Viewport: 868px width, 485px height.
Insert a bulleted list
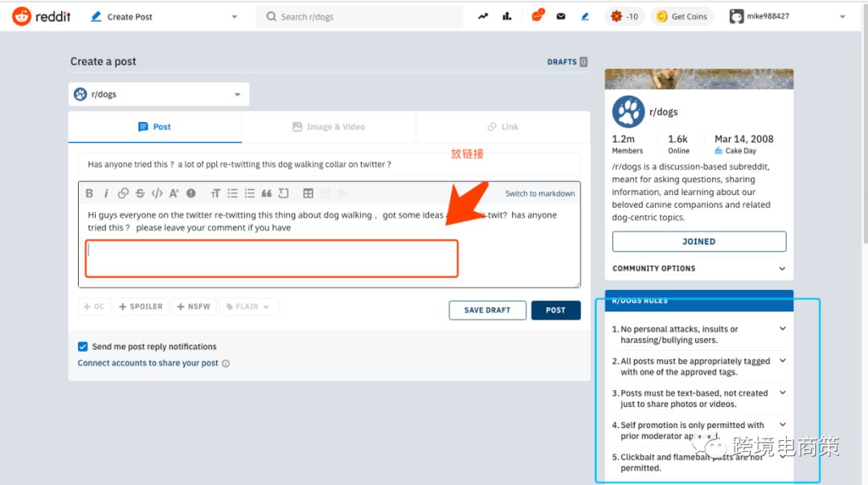tap(232, 193)
